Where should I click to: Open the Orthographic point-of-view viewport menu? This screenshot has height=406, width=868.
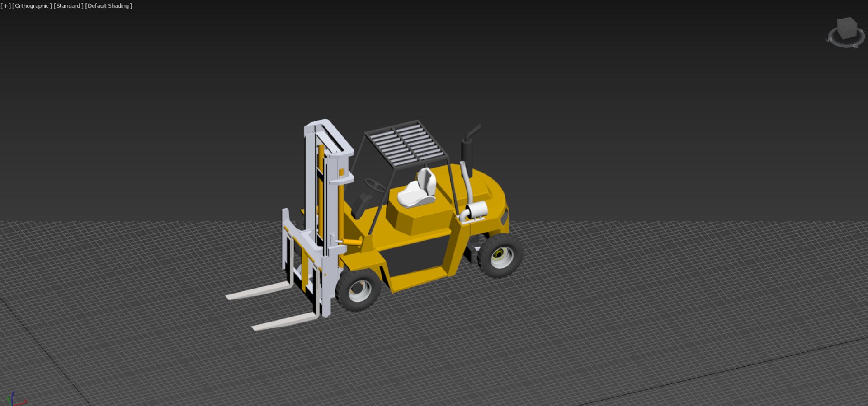(32, 6)
